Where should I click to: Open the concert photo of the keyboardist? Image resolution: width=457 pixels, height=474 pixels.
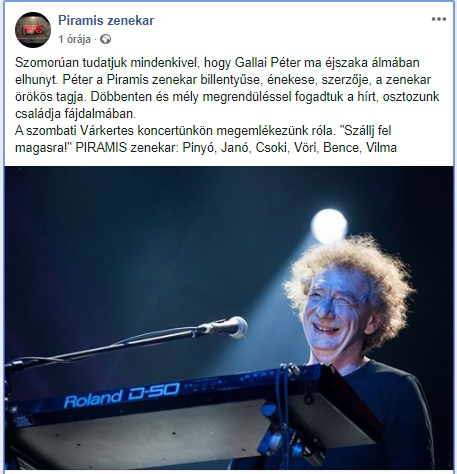pos(229,318)
